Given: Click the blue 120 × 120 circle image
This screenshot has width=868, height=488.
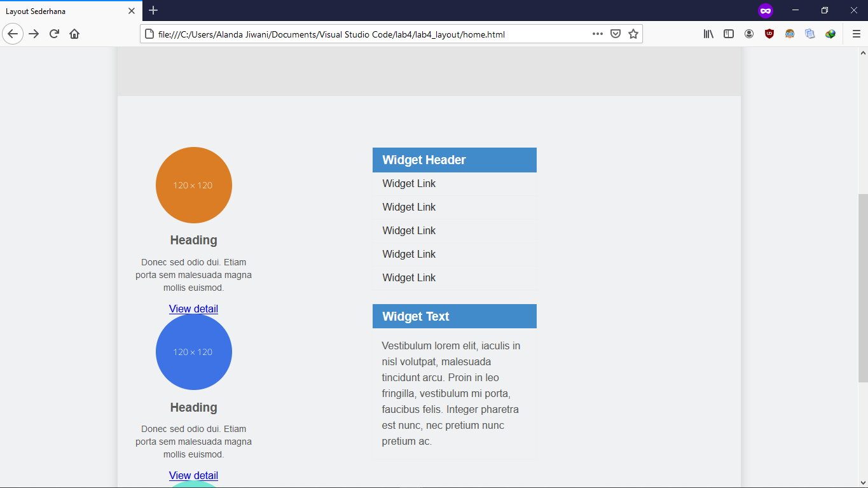Looking at the screenshot, I should click(194, 352).
